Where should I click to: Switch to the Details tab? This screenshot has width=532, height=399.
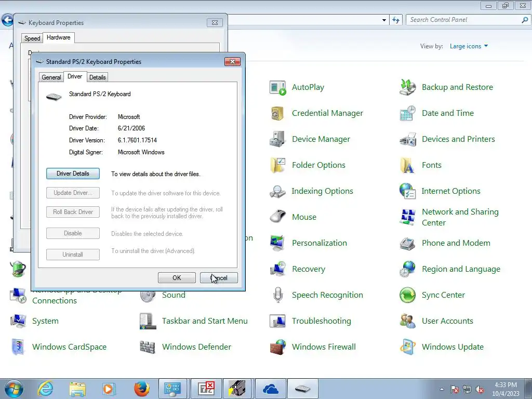click(x=97, y=77)
